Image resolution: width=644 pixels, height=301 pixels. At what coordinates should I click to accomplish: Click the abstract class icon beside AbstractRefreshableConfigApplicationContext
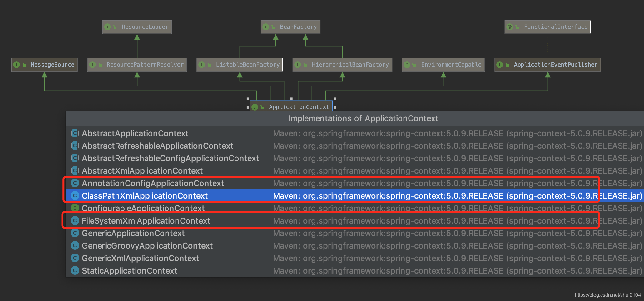click(x=75, y=158)
